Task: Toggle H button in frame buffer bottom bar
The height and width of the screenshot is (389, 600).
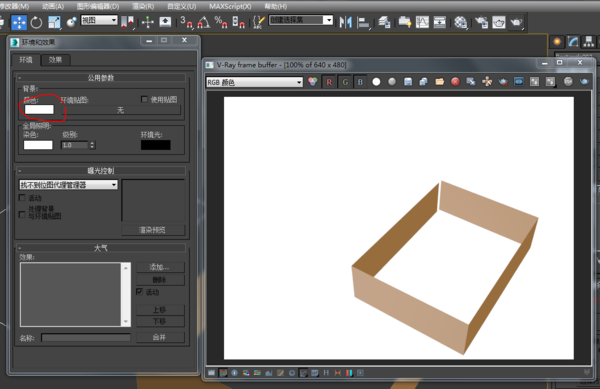Action: coord(326,373)
